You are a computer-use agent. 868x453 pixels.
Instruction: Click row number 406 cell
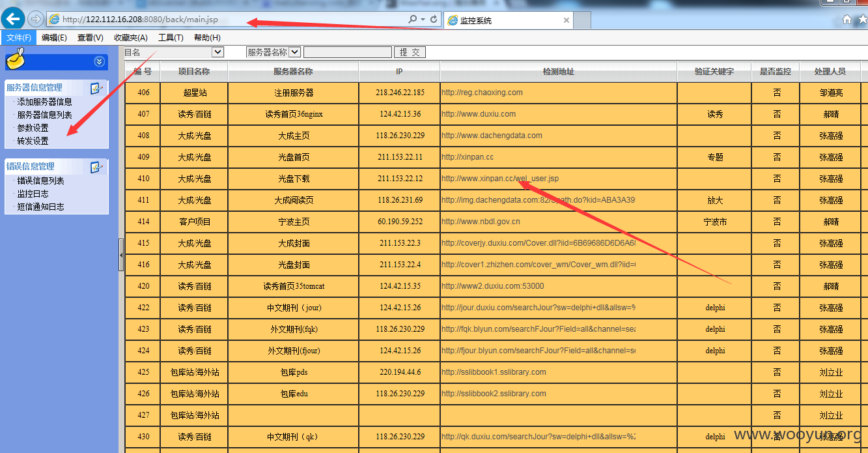[x=143, y=93]
